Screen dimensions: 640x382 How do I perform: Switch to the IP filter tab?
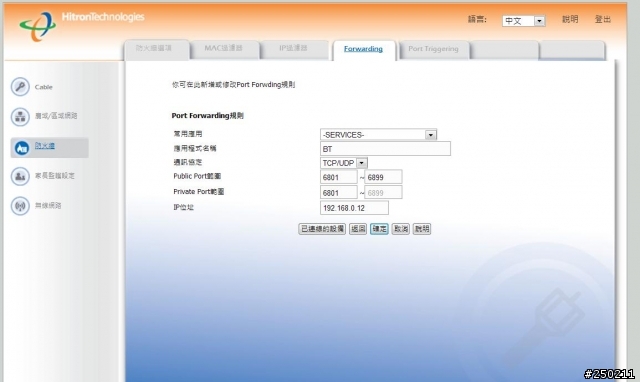(x=294, y=50)
